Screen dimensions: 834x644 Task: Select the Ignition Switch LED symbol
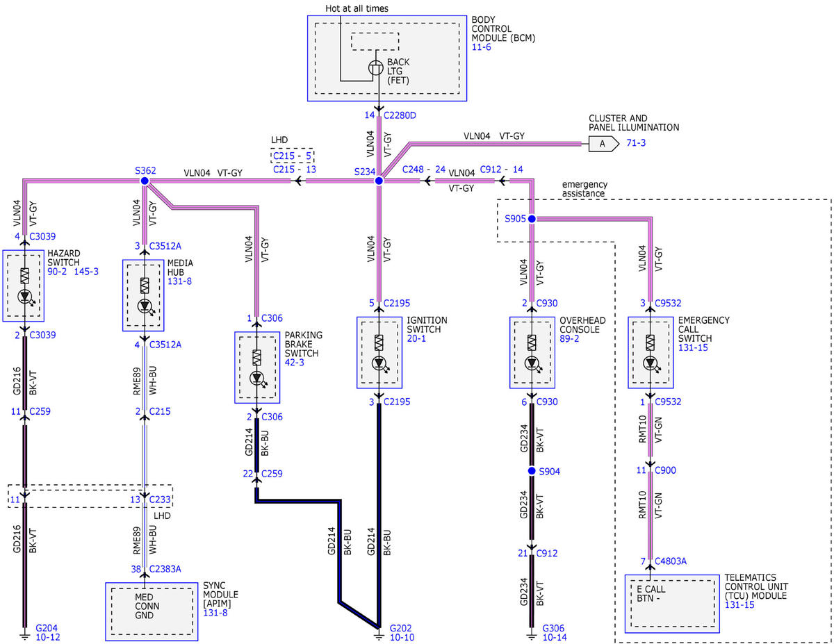coord(379,363)
